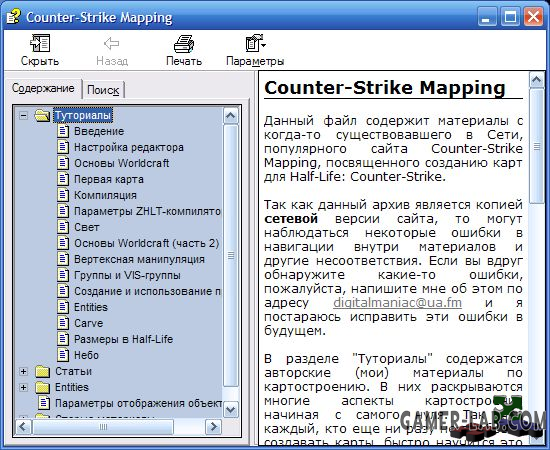Select the Вертексная манипуляция topic
This screenshot has height=450, width=550.
click(139, 259)
